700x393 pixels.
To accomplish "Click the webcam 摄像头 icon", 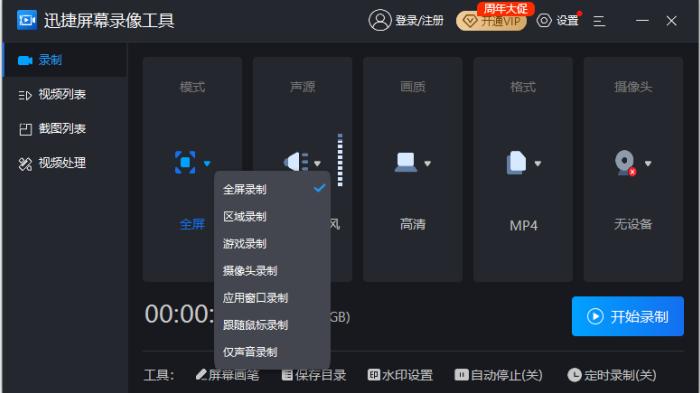I will tap(625, 163).
